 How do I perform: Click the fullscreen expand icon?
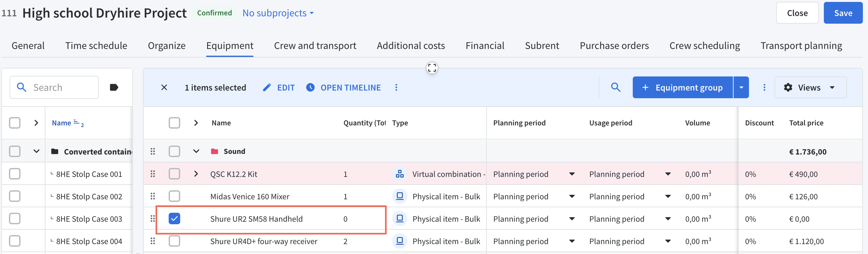[432, 68]
